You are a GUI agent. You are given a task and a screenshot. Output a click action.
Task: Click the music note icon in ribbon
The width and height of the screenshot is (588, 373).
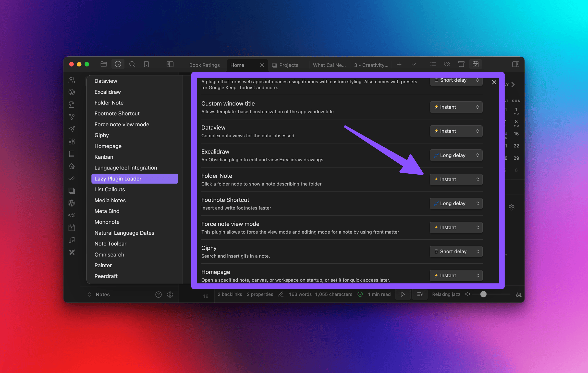click(72, 240)
